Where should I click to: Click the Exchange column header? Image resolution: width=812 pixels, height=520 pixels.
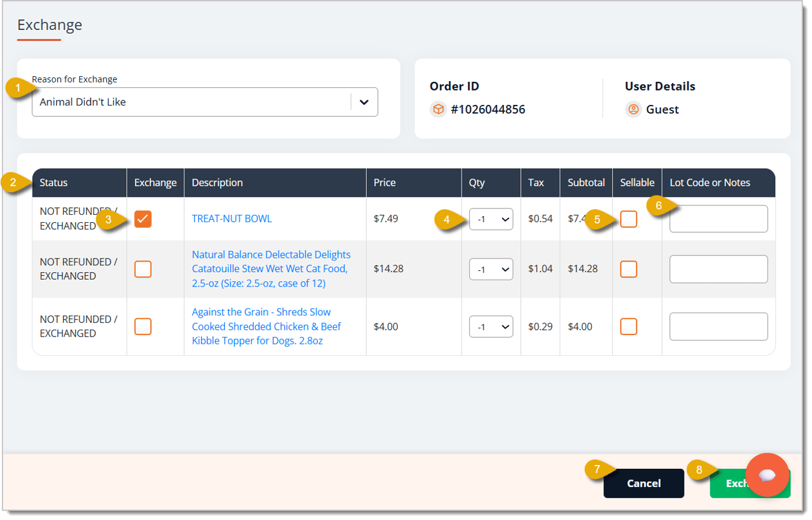[x=156, y=183]
